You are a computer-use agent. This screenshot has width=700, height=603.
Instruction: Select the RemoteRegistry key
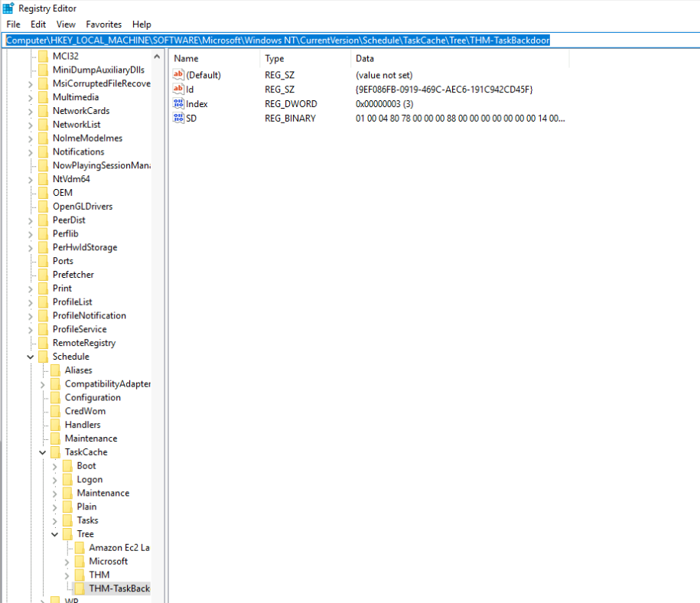click(84, 343)
